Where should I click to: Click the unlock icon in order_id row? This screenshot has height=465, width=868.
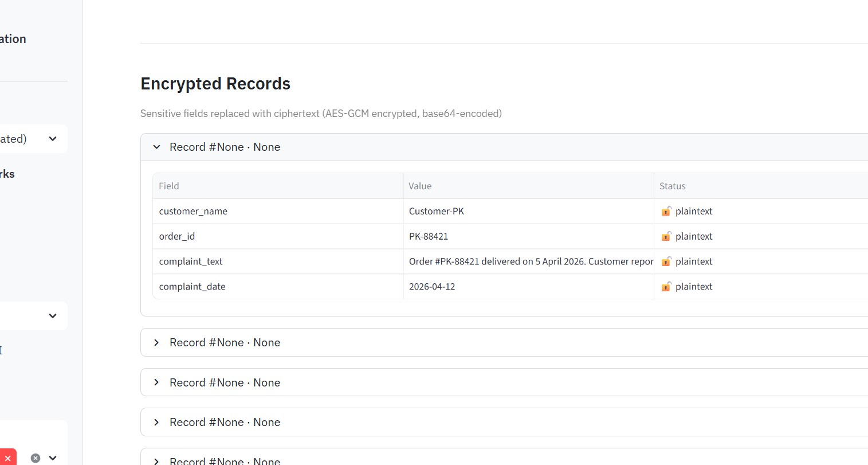coord(666,236)
